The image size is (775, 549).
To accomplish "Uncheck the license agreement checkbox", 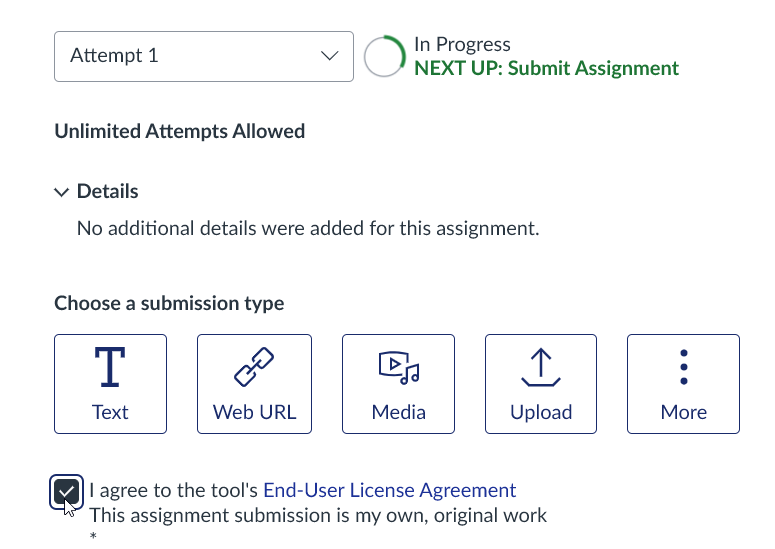I will point(67,492).
